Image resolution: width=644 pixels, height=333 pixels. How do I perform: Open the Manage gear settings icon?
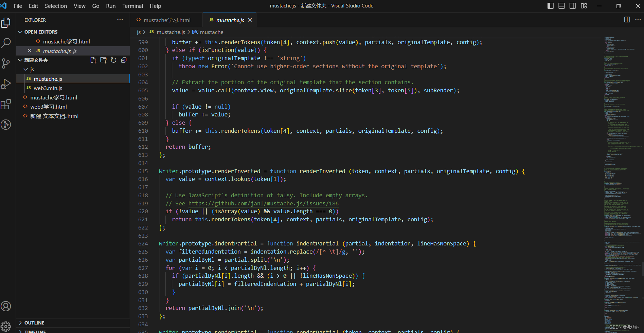pyautogui.click(x=6, y=327)
